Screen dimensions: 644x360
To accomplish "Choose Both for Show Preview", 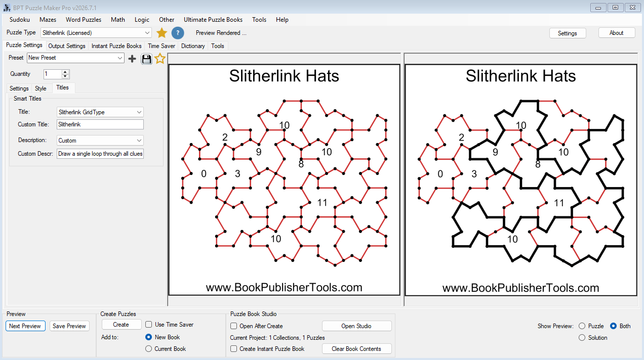I will 613,326.
